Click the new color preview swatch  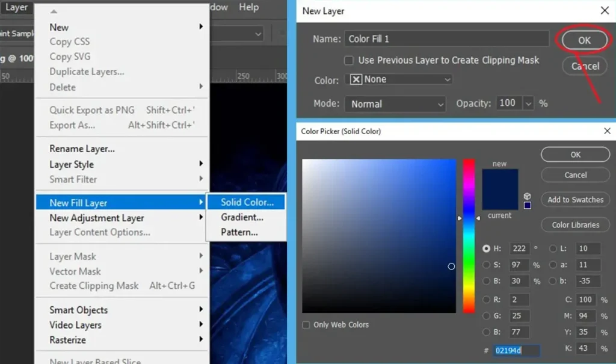pos(500,179)
